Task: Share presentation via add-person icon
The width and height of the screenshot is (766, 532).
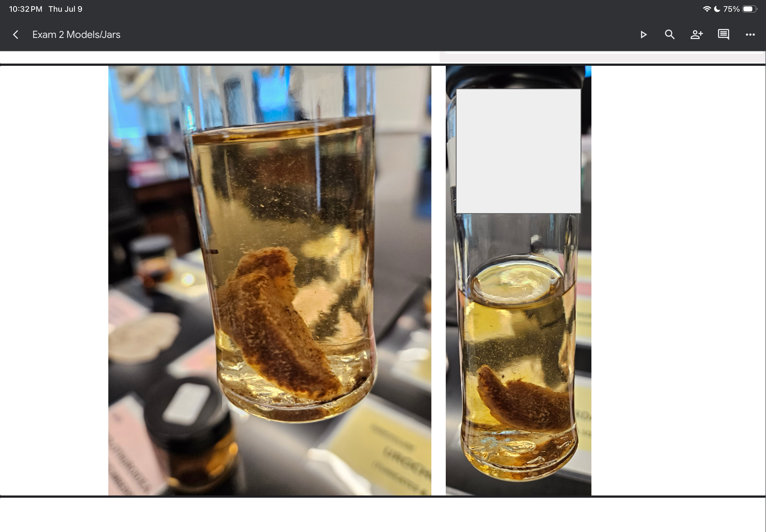Action: tap(697, 35)
